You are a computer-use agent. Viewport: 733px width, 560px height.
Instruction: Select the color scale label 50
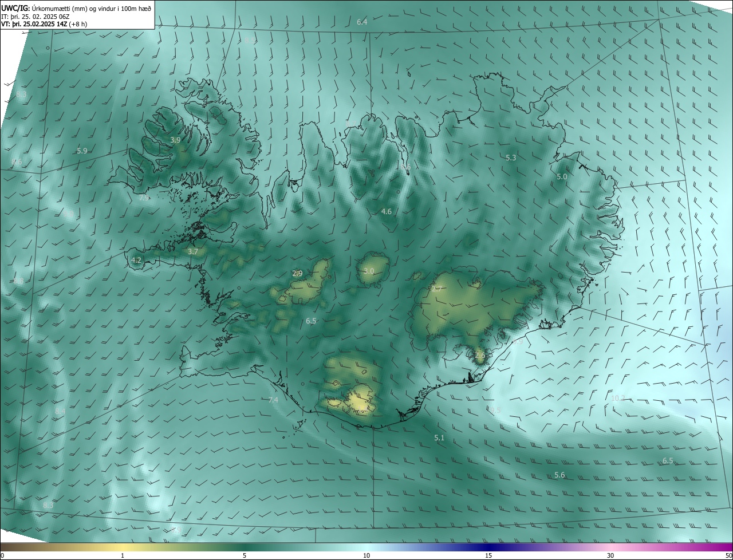728,555
